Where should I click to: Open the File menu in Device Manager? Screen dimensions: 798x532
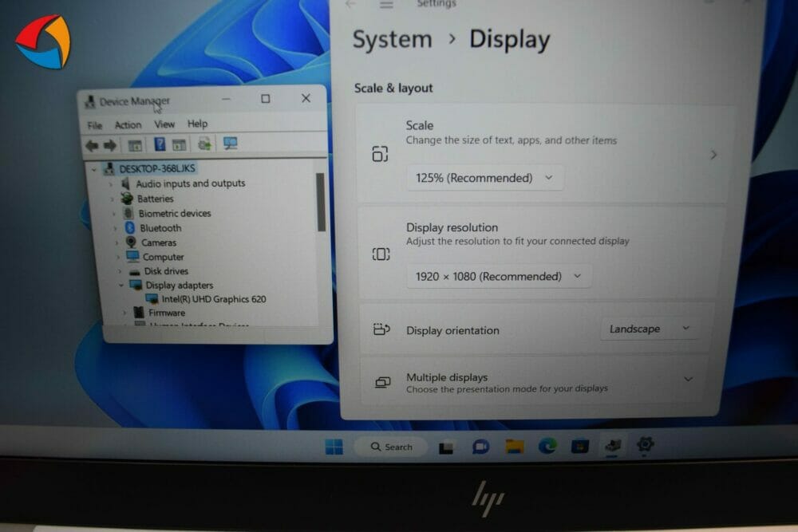(x=95, y=126)
